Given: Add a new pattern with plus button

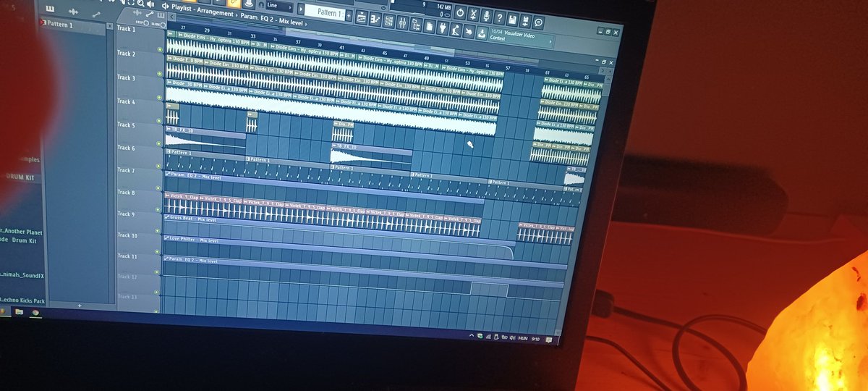Looking at the screenshot, I should [x=349, y=16].
